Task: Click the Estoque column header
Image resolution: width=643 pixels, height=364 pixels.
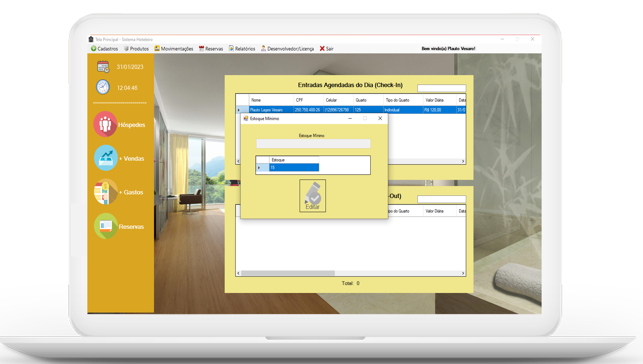Action: [x=294, y=160]
